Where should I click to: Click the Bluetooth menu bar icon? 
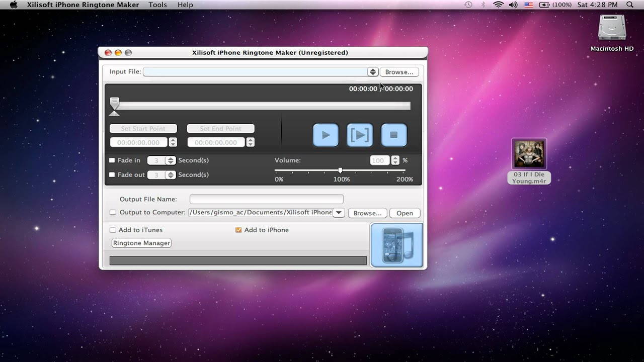click(x=483, y=5)
